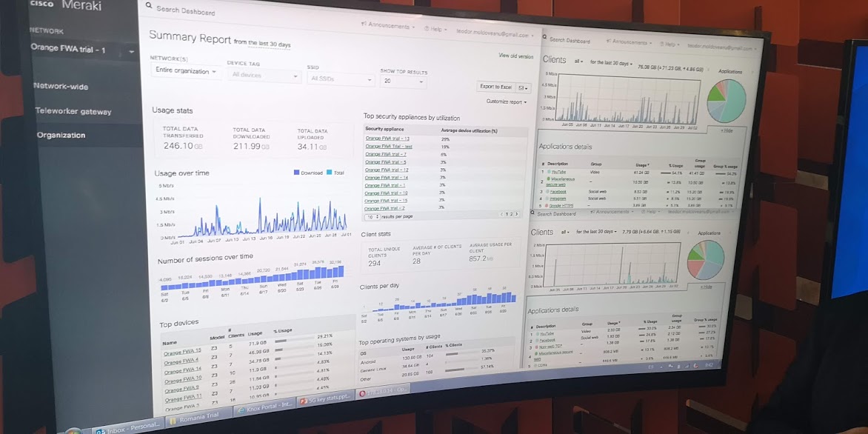Click the Total legend swatch in Usage over time
Viewport: 868px width, 434px height.
[330, 173]
